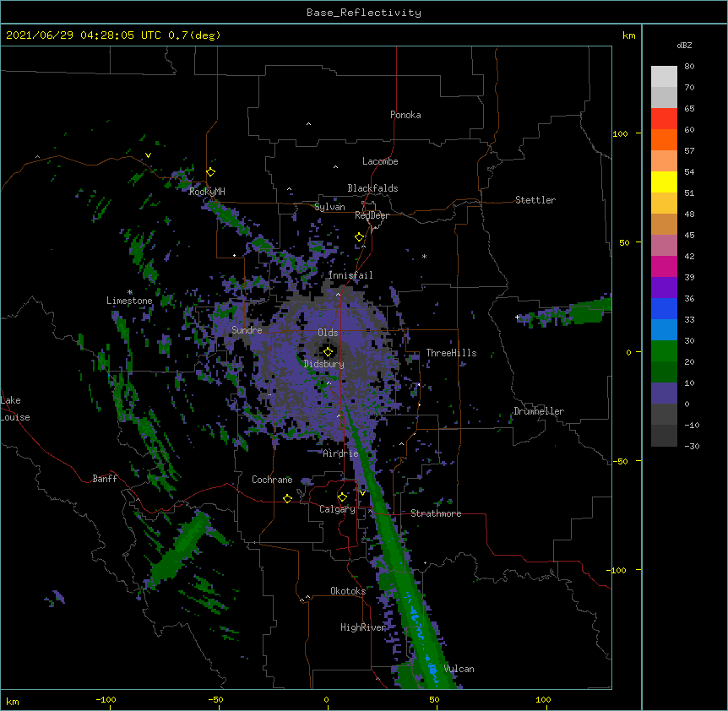Click the Didsbury city label

click(324, 364)
